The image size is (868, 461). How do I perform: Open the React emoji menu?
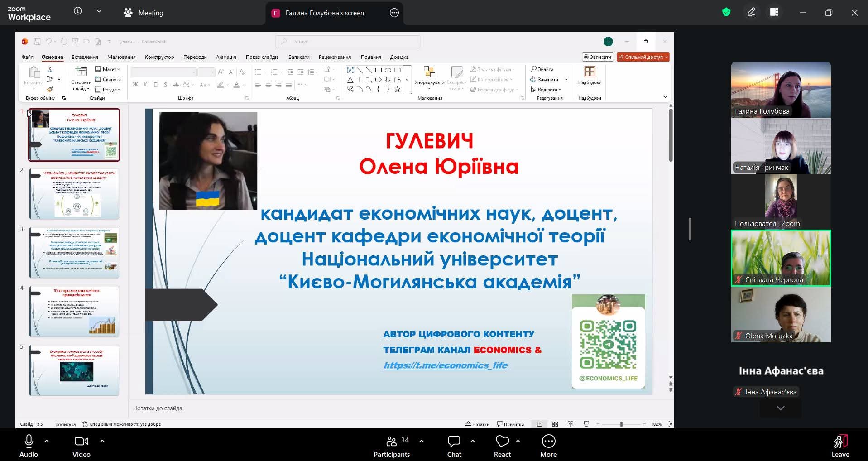click(x=502, y=446)
